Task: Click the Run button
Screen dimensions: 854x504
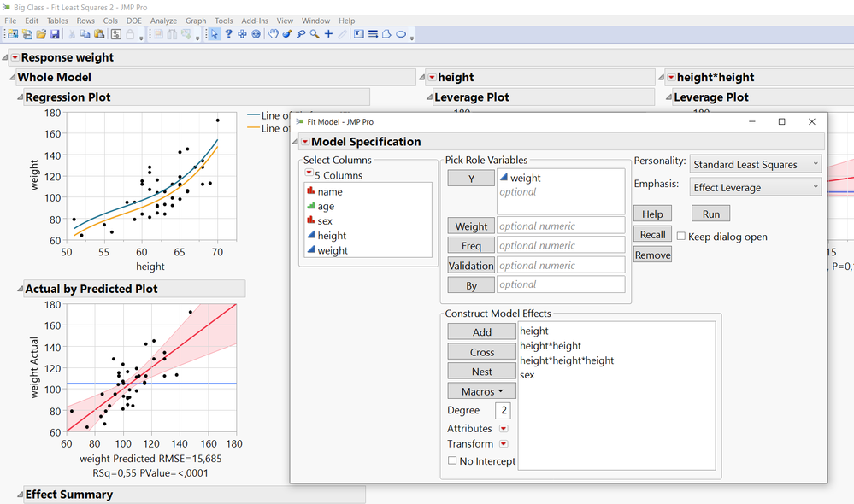Action: [710, 214]
